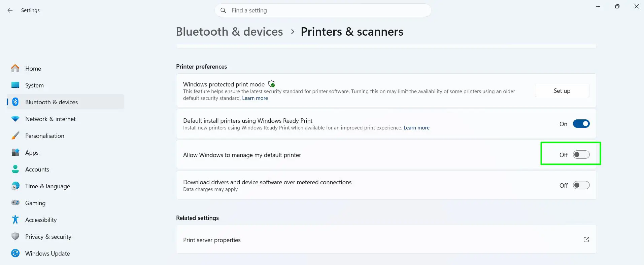Turn off Windows Ready Print toggle
Viewport: 644px width, 265px height.
(x=581, y=124)
